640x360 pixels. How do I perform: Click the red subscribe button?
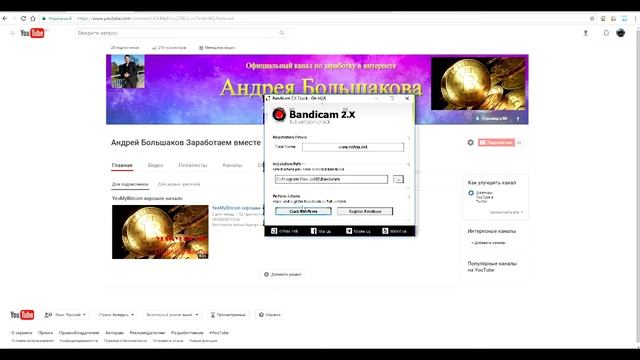(x=496, y=142)
